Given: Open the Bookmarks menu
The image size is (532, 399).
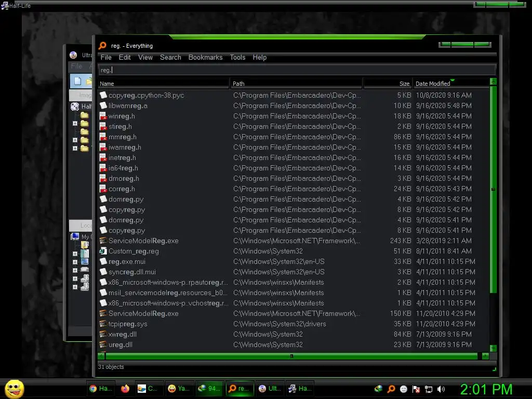Looking at the screenshot, I should click(x=205, y=57).
